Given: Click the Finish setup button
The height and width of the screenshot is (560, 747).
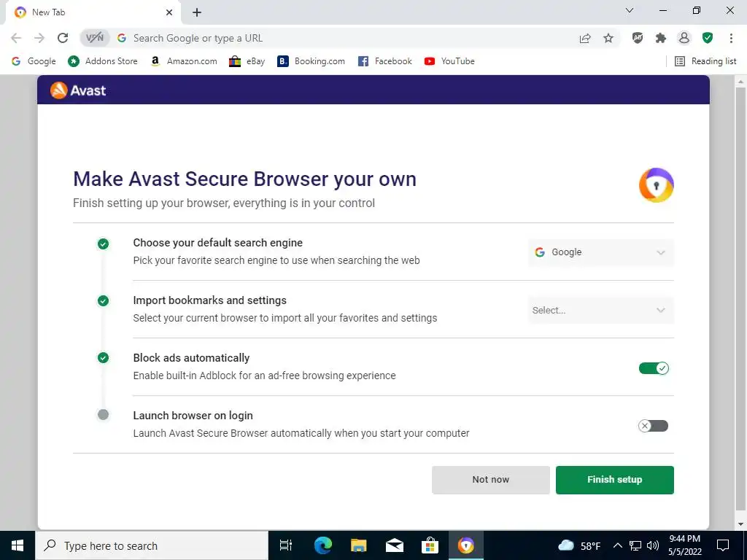Looking at the screenshot, I should click(614, 480).
